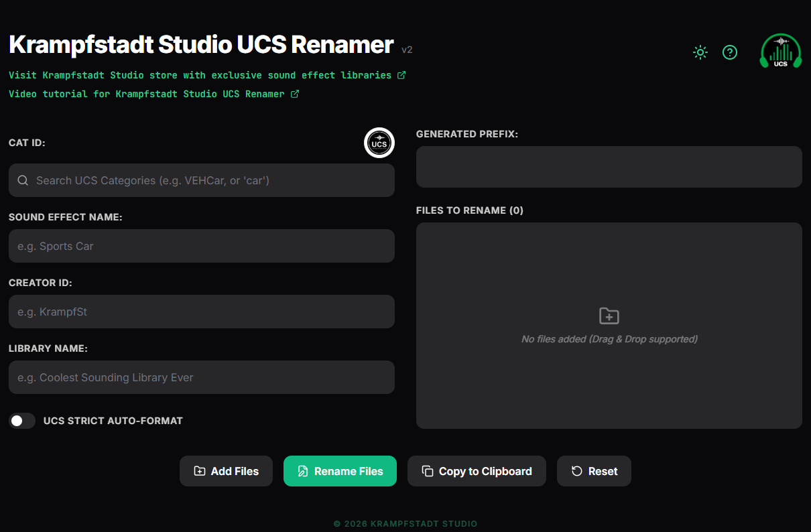
Task: Click into the Creator ID input
Action: (x=201, y=312)
